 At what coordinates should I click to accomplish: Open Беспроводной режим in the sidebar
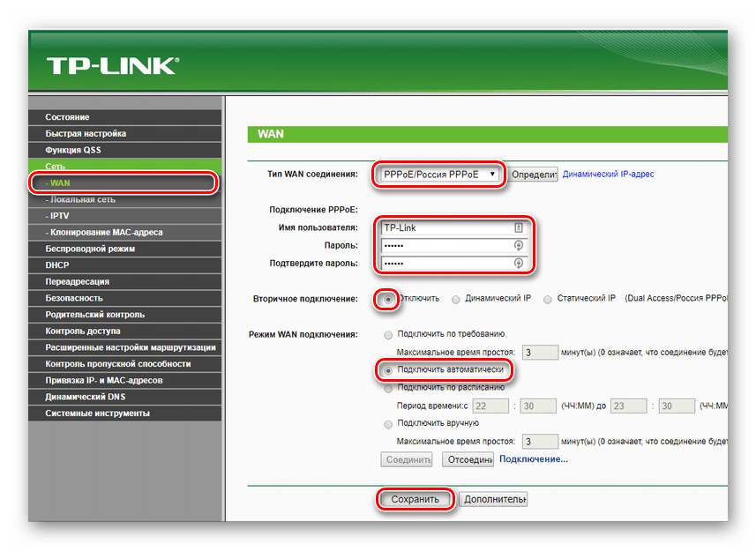(x=125, y=249)
